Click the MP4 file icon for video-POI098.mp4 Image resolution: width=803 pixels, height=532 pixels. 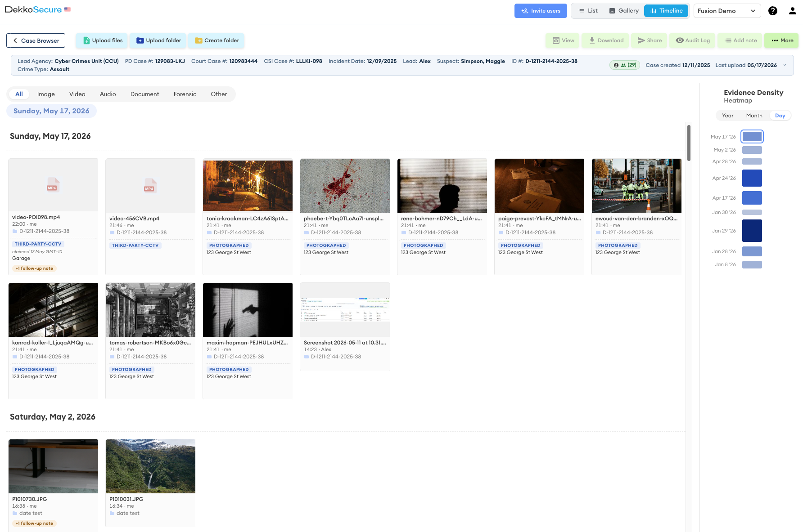(x=53, y=184)
